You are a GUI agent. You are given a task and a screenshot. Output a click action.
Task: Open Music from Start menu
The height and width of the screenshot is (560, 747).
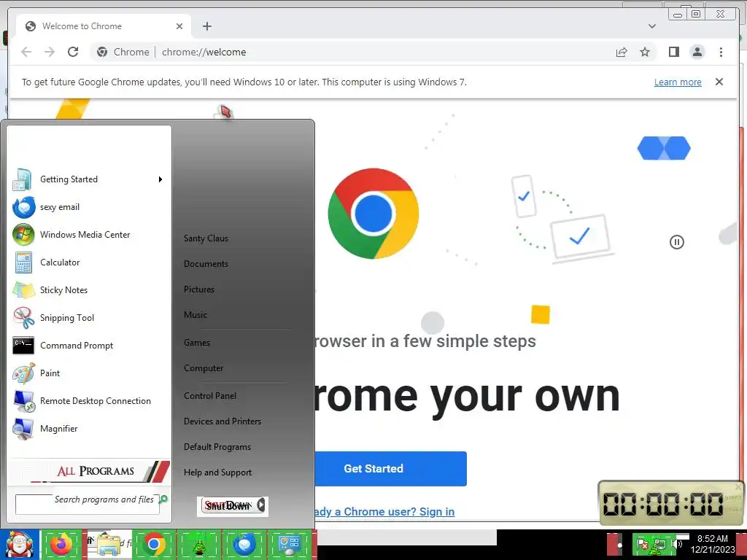[196, 315]
